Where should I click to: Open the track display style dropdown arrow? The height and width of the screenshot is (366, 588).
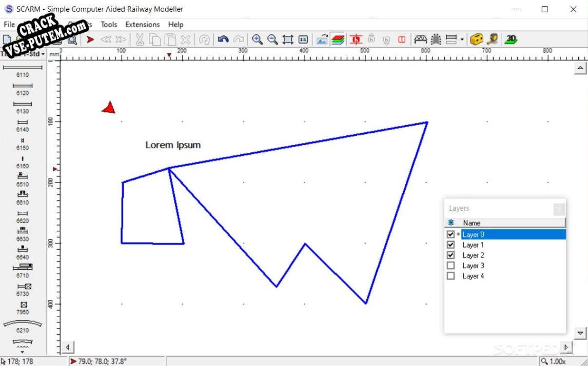coord(462,39)
